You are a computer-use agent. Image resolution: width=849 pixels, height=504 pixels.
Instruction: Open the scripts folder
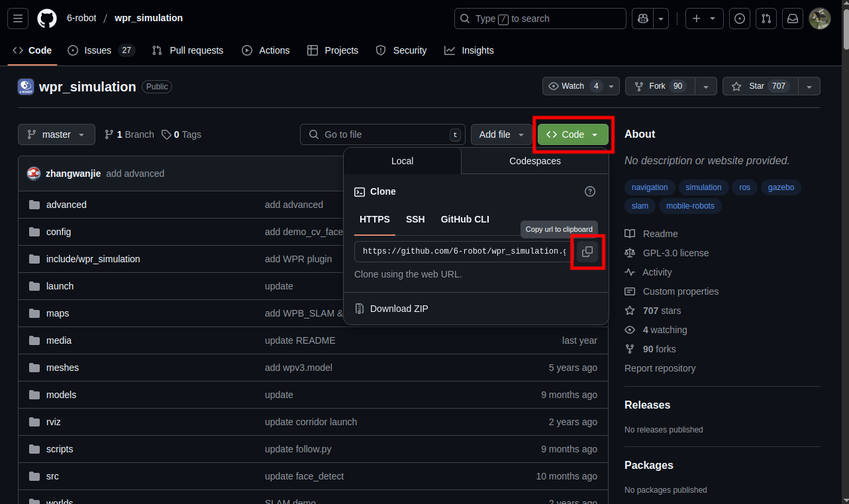pos(60,449)
